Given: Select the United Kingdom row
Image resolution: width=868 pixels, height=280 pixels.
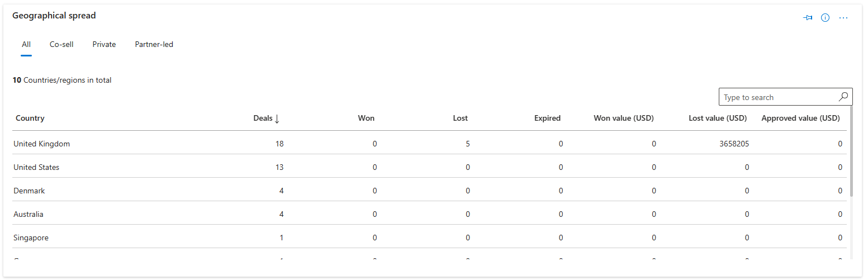Looking at the screenshot, I should (x=42, y=144).
